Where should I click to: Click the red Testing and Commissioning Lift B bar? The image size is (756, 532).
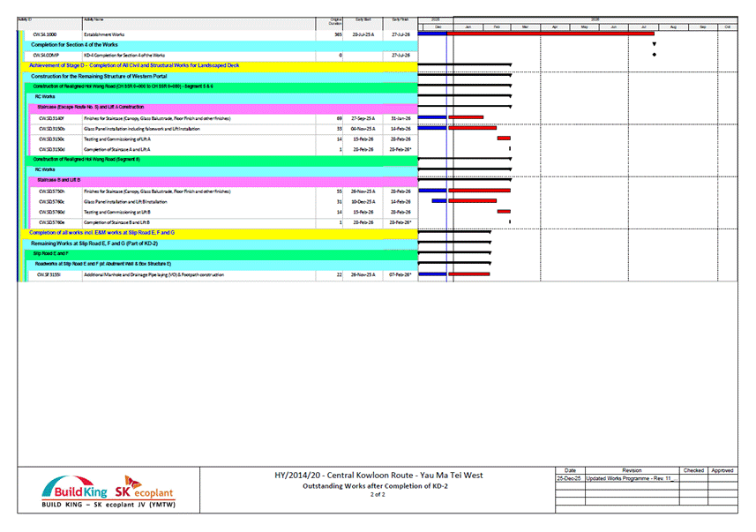coord(504,212)
